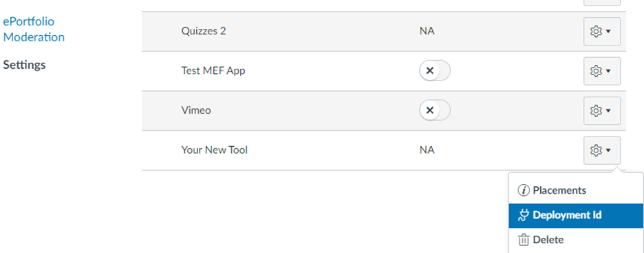Click the Your New Tool name

point(215,150)
